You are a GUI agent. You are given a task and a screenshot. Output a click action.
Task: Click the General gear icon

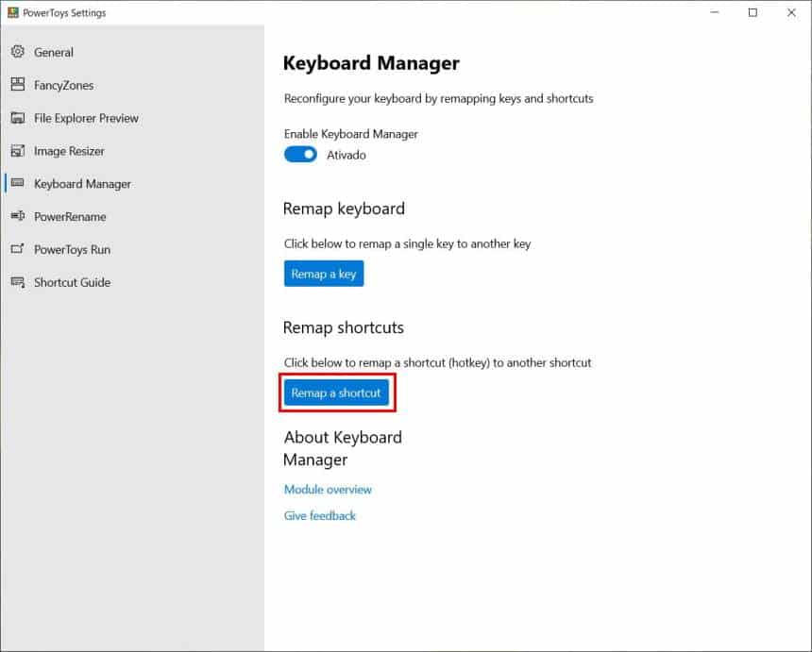click(18, 52)
